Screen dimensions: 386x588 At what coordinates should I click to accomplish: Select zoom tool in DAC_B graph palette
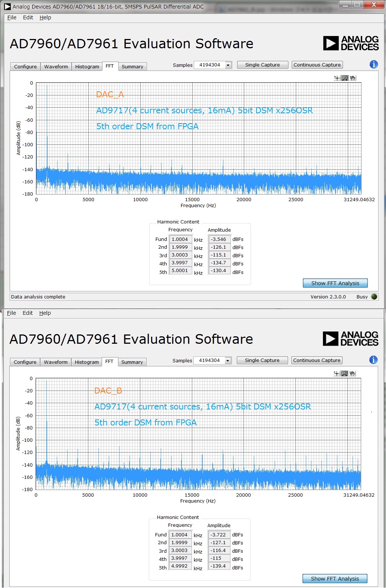tap(344, 373)
